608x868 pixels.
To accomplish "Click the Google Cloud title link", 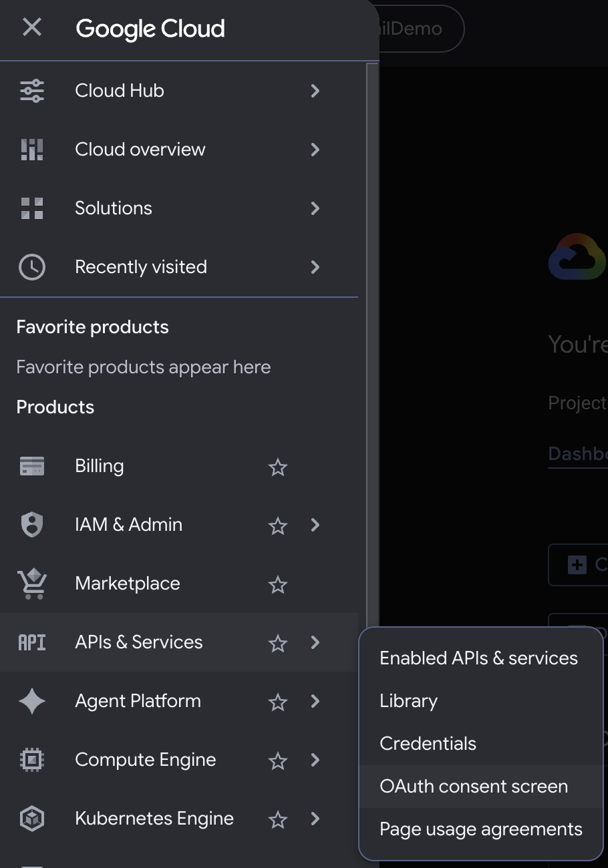I will (x=150, y=29).
